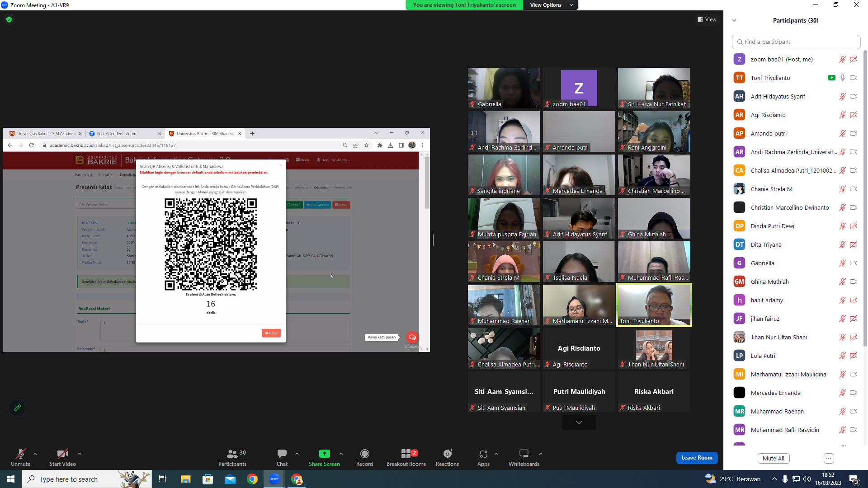Bookmark the page with the star icon
Viewport: 868px width, 488px height.
367,145
